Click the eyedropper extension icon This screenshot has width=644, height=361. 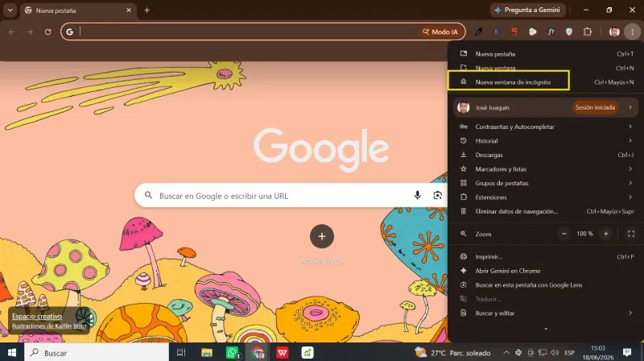pyautogui.click(x=478, y=31)
